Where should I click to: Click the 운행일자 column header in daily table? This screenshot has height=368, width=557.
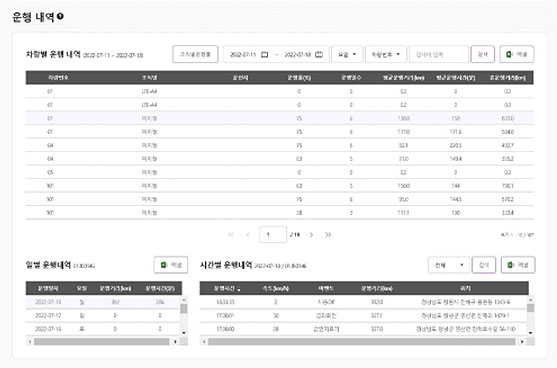(x=48, y=288)
